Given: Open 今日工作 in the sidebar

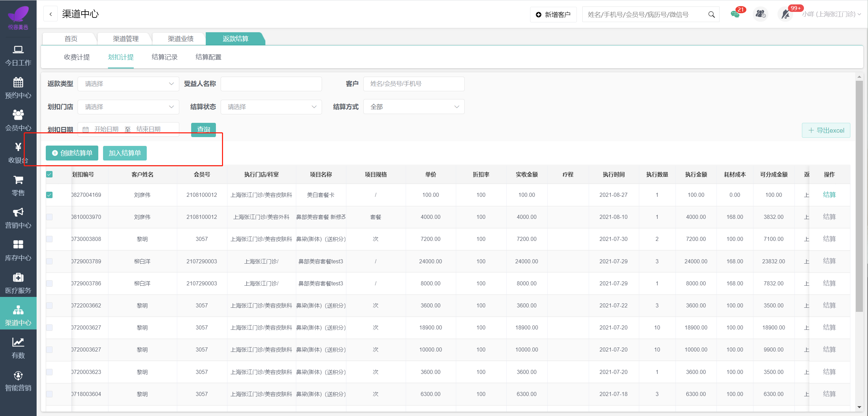Looking at the screenshot, I should point(18,56).
